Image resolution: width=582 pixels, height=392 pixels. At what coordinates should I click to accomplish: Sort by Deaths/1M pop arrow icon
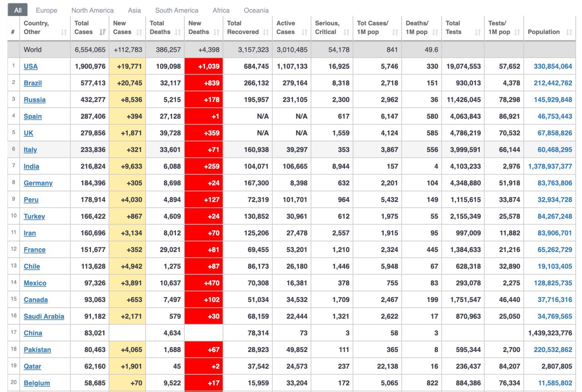[x=435, y=32]
